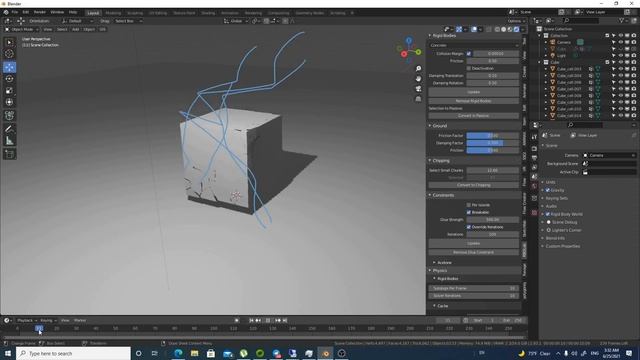Choose the Scale tool in the left toolbar
The height and width of the screenshot is (360, 640).
(9, 91)
